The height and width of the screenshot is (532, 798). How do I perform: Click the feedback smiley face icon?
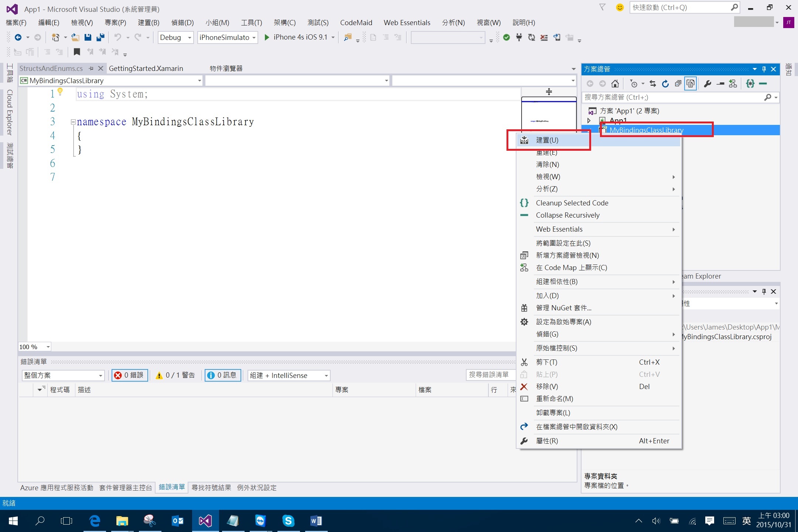pos(620,7)
